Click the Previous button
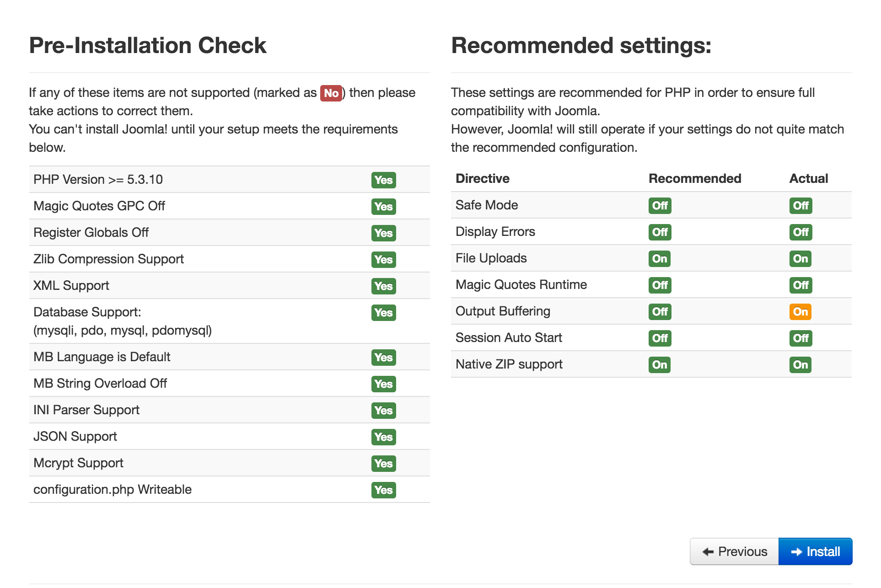The width and height of the screenshot is (881, 588). 734,551
